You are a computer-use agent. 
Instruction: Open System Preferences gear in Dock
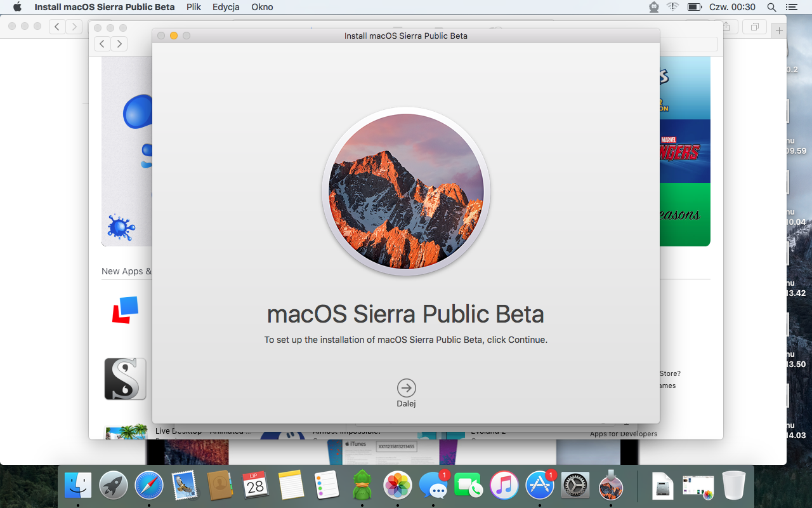point(576,486)
